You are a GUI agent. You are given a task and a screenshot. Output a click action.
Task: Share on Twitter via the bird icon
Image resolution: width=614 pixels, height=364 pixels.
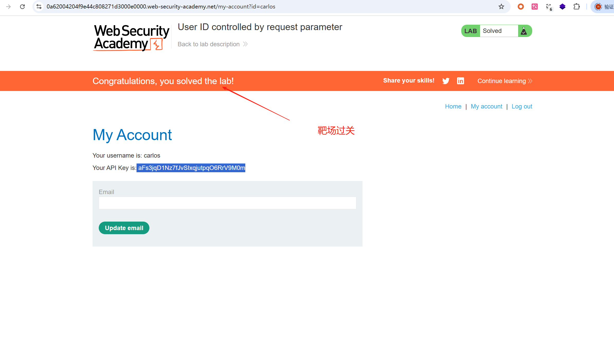point(446,81)
